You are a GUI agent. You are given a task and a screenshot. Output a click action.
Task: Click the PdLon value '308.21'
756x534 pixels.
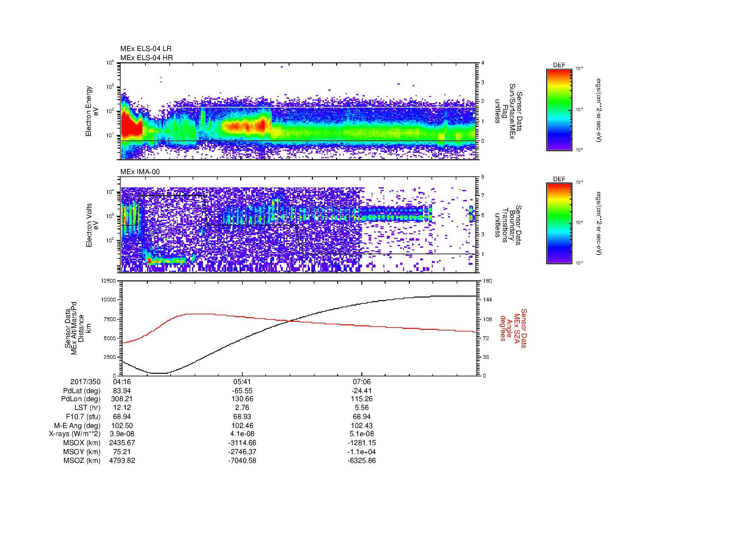122,399
